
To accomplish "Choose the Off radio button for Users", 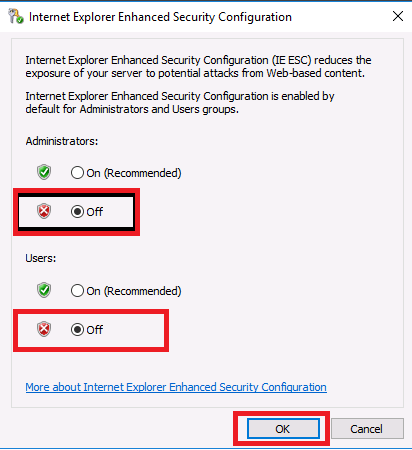I will [x=77, y=330].
